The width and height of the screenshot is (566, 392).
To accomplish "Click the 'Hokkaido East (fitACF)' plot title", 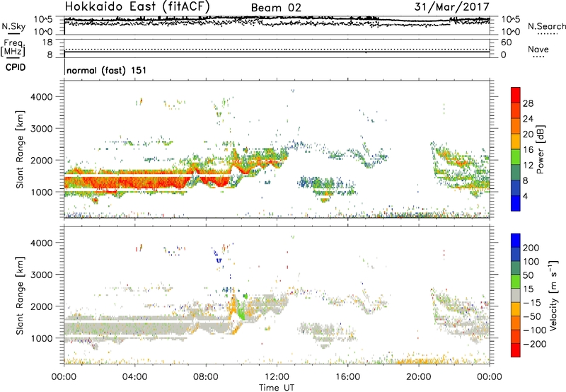I will [x=137, y=6].
